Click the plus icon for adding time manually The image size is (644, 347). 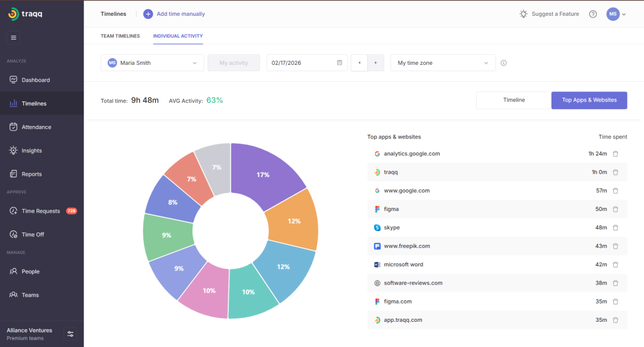pos(148,14)
